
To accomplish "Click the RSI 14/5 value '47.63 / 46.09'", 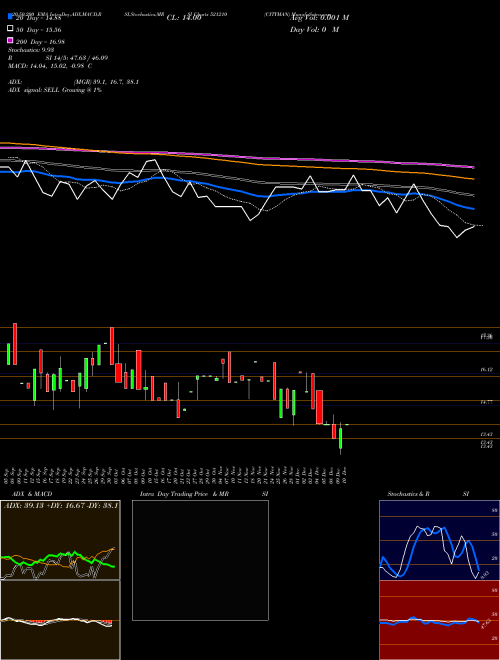I will pos(88,58).
